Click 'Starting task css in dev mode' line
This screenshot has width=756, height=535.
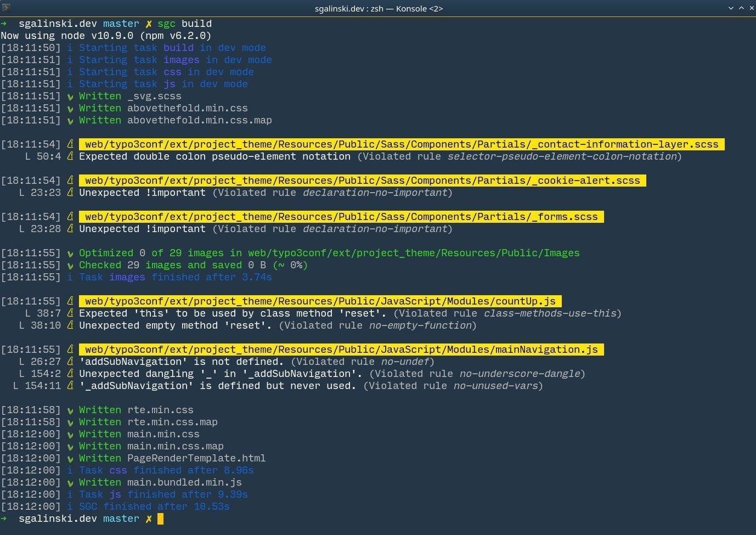point(166,72)
